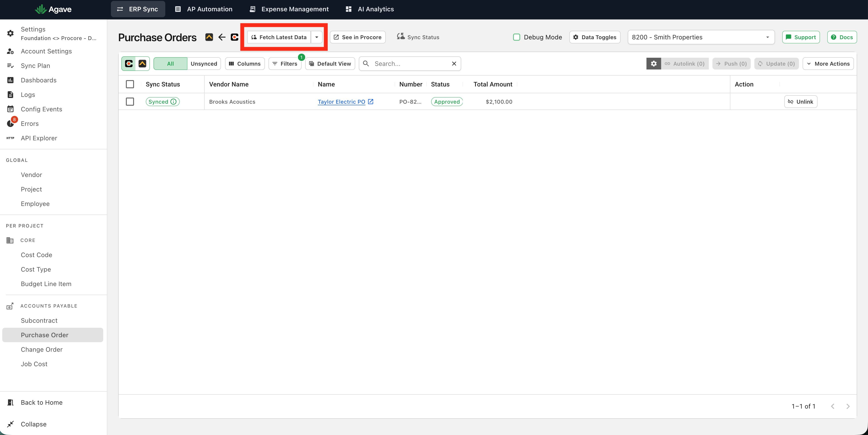The width and height of the screenshot is (868, 435).
Task: Click Sync Status in header
Action: (x=418, y=37)
